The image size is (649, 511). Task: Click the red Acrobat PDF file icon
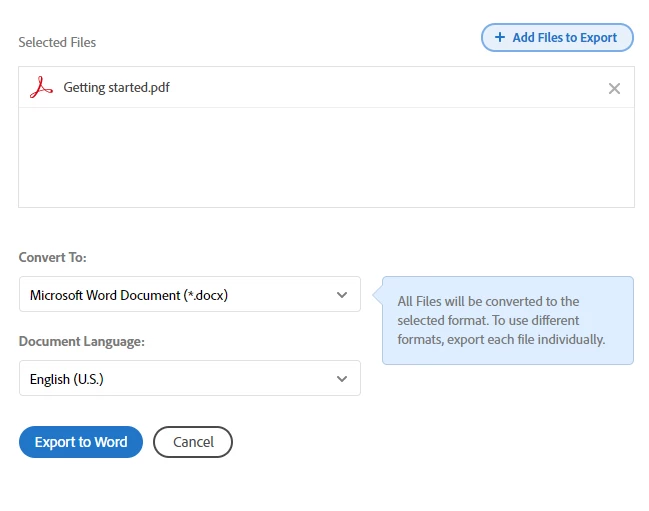[41, 87]
